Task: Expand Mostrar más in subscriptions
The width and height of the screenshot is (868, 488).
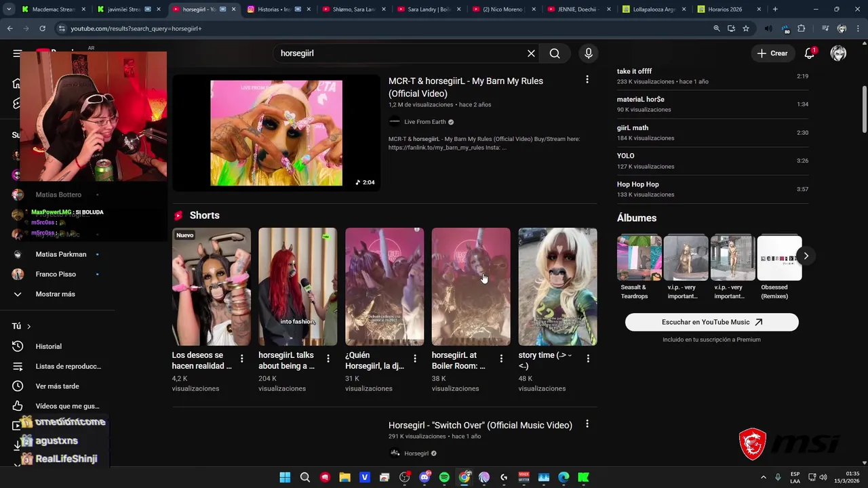Action: click(55, 294)
